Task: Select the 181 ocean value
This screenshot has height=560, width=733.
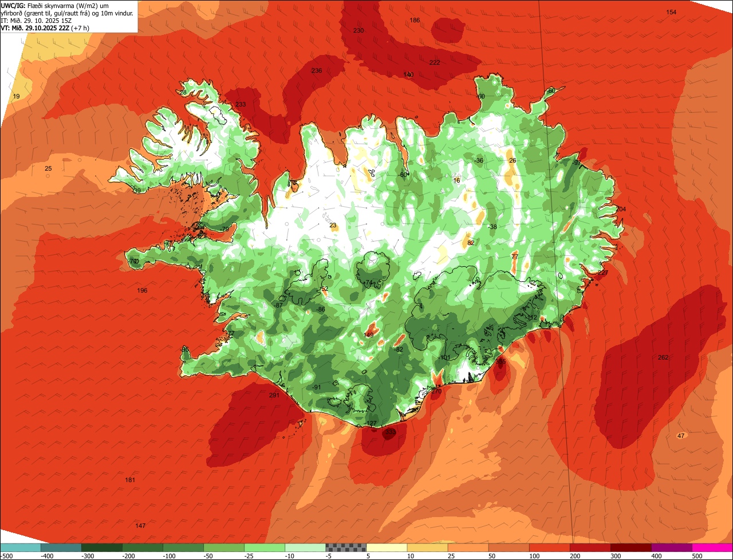Action: click(x=130, y=480)
